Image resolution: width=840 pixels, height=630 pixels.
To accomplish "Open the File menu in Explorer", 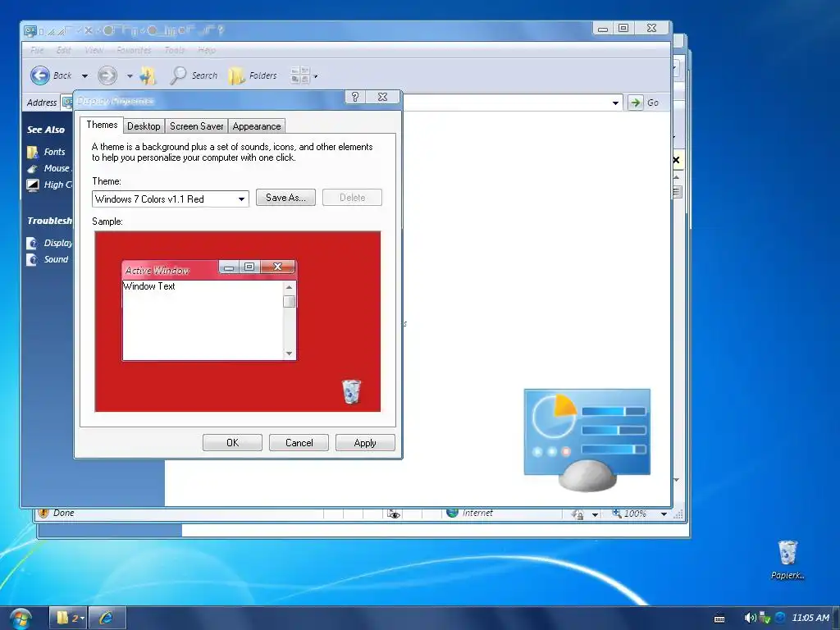I will (x=37, y=50).
